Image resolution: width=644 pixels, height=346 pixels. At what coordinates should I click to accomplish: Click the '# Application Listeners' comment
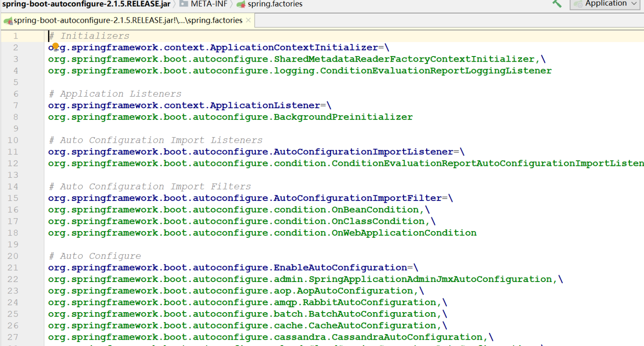[115, 94]
